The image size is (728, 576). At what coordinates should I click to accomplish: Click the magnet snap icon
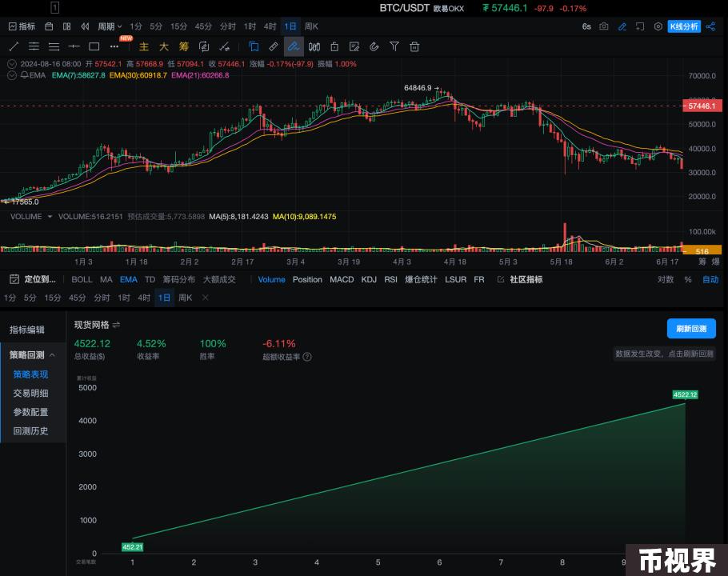(374, 46)
